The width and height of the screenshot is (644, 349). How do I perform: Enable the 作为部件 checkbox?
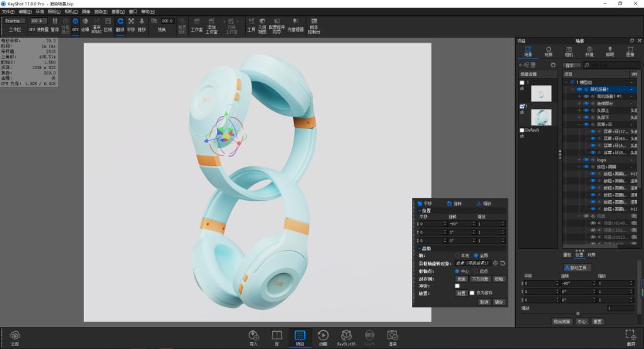click(x=472, y=293)
